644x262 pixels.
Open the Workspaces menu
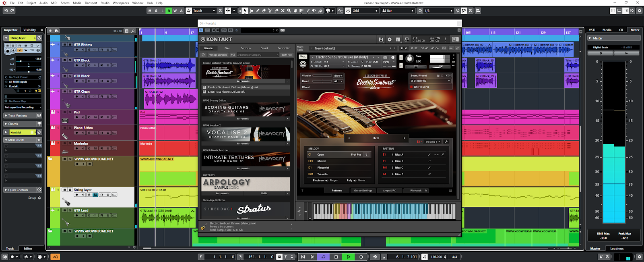point(121,3)
